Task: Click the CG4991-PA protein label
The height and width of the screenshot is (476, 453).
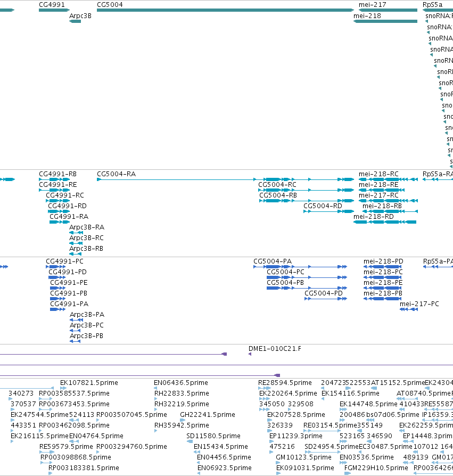Action: coord(69,303)
